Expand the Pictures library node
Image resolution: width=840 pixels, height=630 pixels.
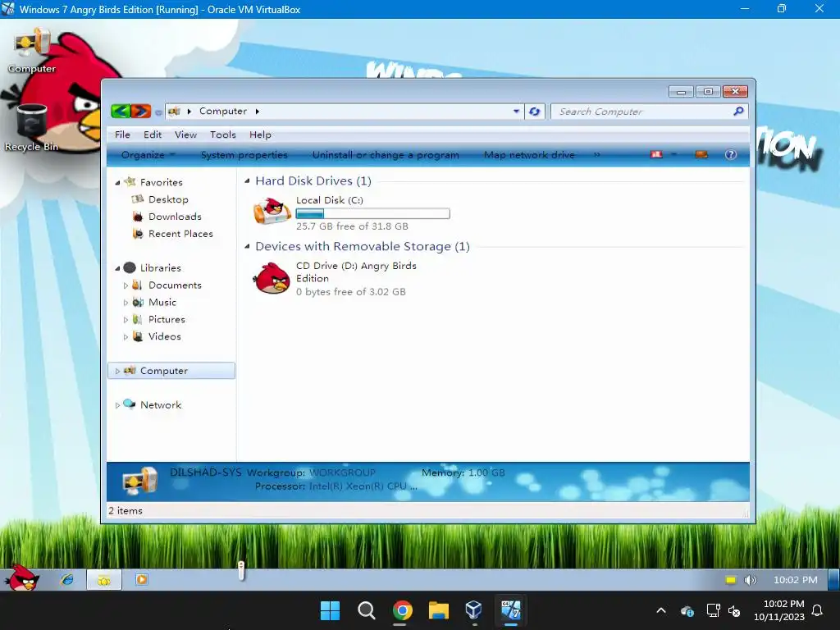126,320
